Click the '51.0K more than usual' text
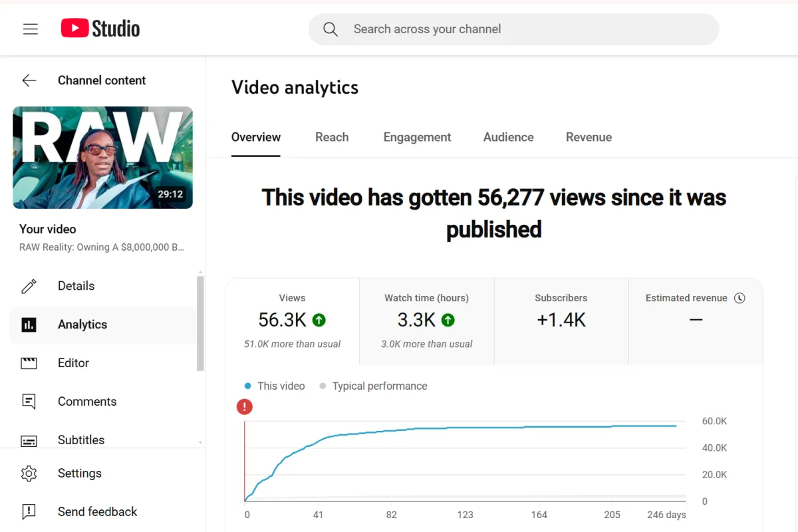The image size is (798, 532). click(x=293, y=344)
